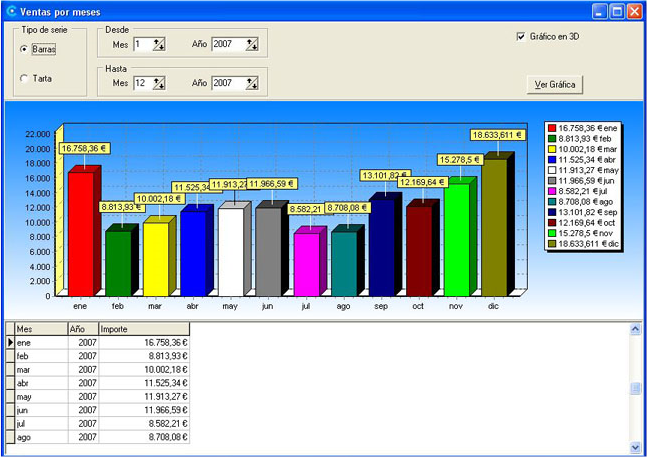Screen dimensions: 647x457
Task: Click the abr cell in the table
Action: (x=42, y=384)
